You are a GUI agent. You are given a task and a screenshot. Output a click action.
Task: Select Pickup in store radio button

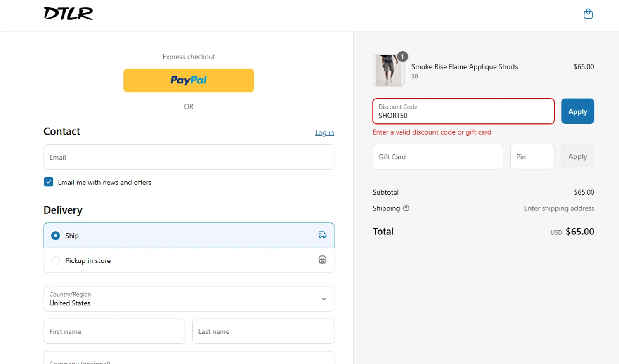55,261
